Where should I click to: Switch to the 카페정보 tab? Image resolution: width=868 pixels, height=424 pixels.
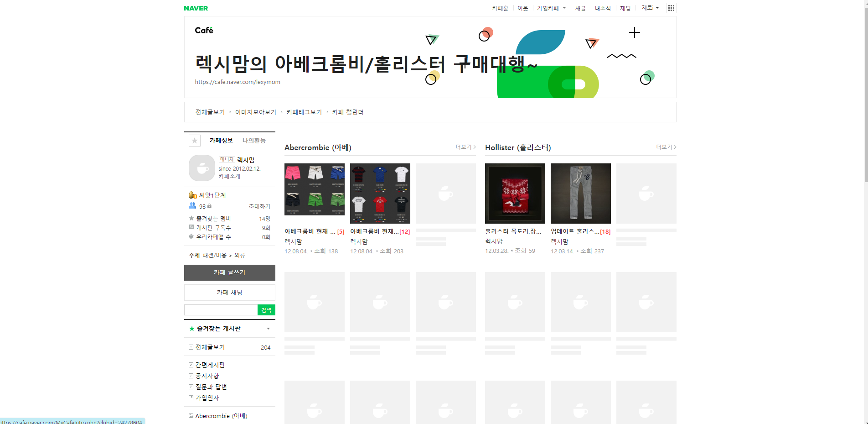pyautogui.click(x=221, y=141)
